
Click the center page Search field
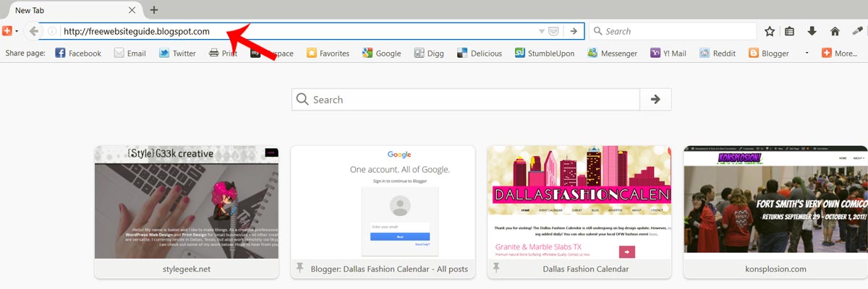point(466,100)
